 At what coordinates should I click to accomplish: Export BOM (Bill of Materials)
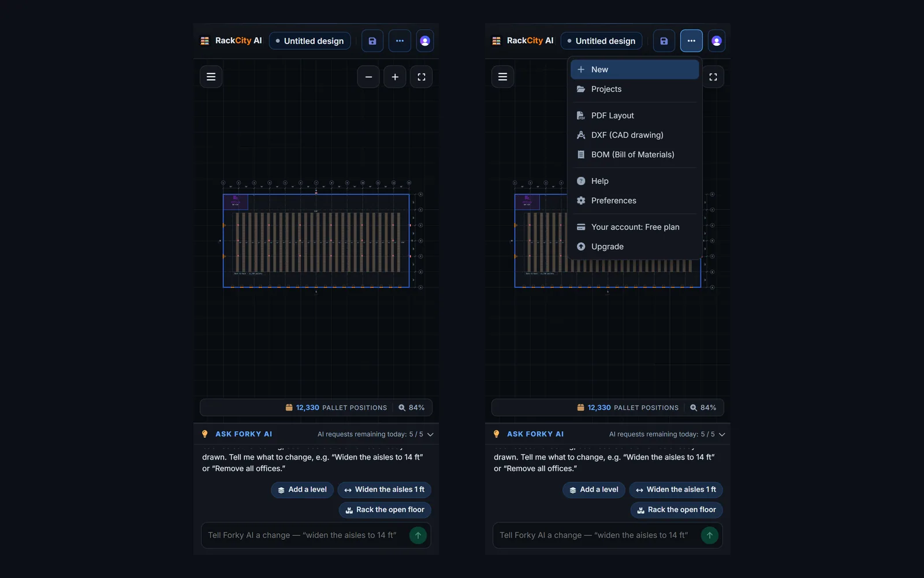tap(635, 155)
